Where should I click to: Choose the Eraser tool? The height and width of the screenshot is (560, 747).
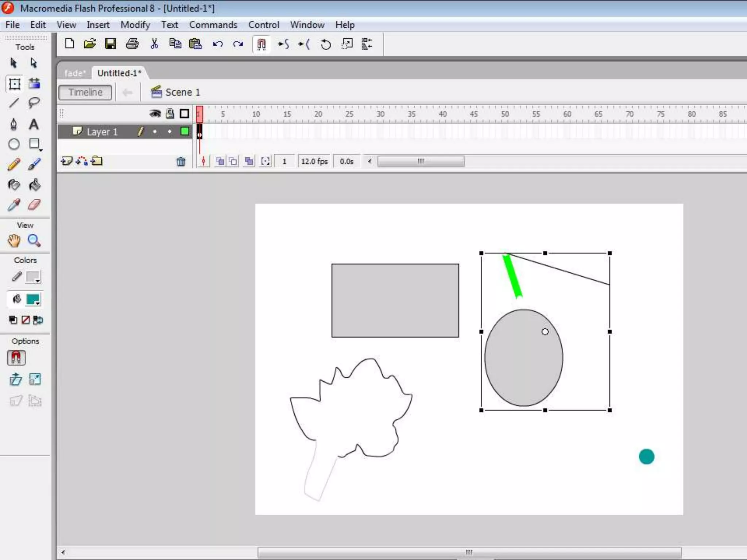pyautogui.click(x=34, y=205)
